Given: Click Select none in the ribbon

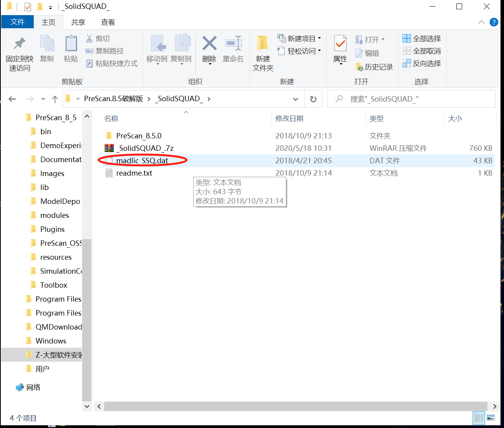Looking at the screenshot, I should tap(422, 51).
